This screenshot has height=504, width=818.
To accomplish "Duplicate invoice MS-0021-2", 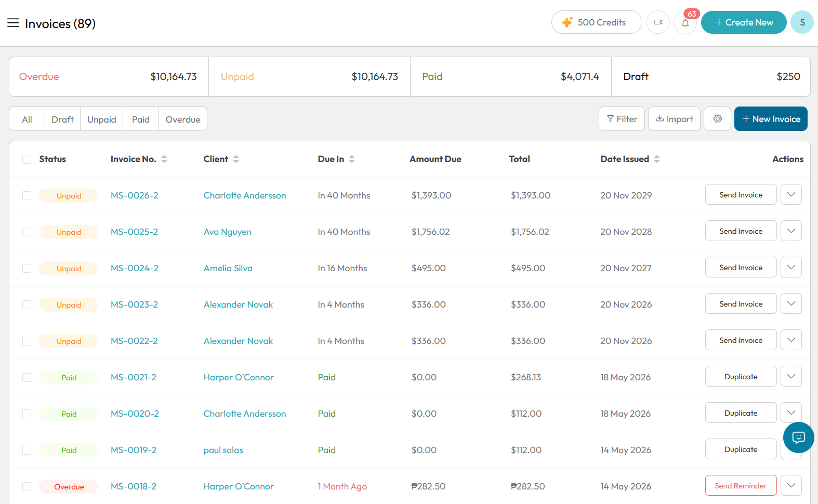I will 741,376.
